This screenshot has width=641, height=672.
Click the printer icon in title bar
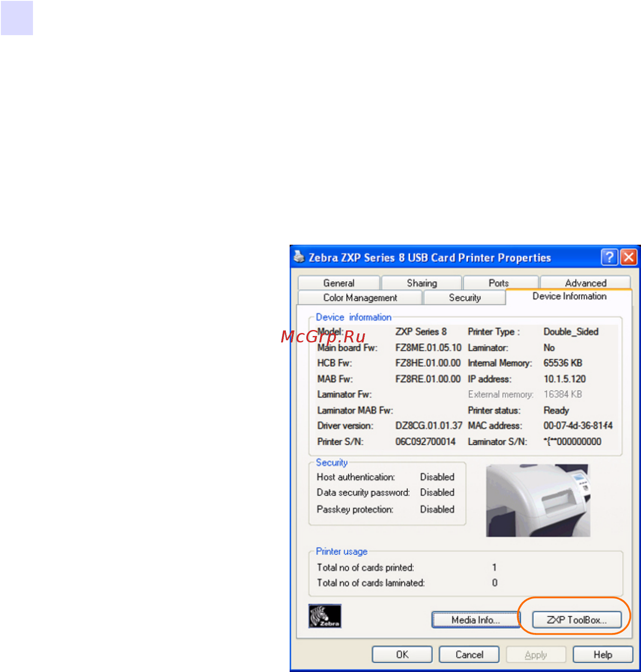(x=299, y=257)
